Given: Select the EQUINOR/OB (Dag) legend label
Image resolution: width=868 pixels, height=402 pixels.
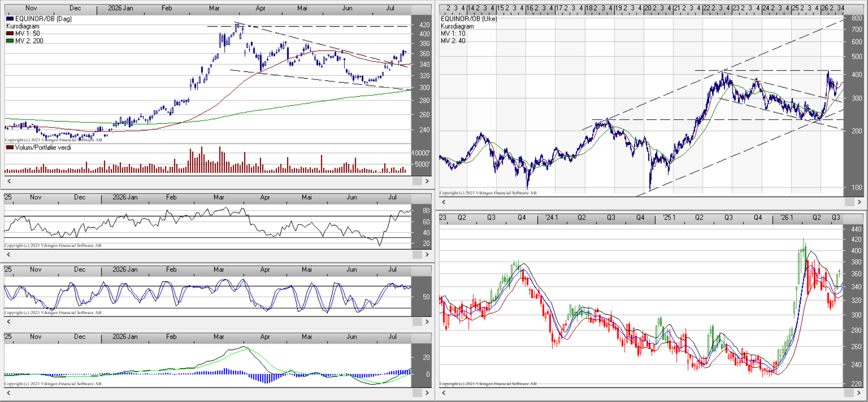Looking at the screenshot, I should click(x=43, y=19).
